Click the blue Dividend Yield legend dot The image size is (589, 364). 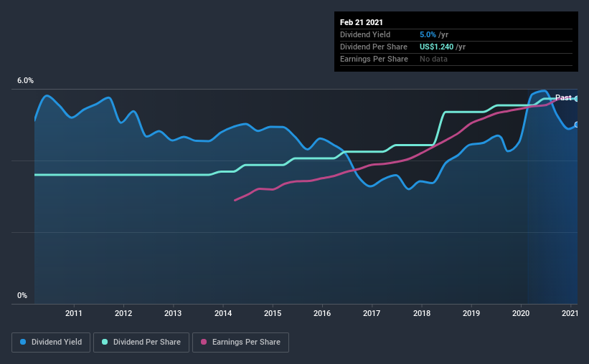23,342
